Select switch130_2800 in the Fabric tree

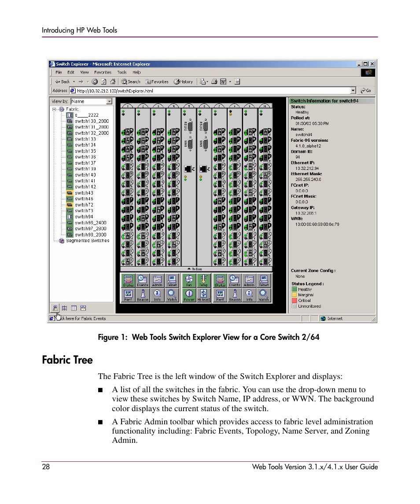coord(92,121)
